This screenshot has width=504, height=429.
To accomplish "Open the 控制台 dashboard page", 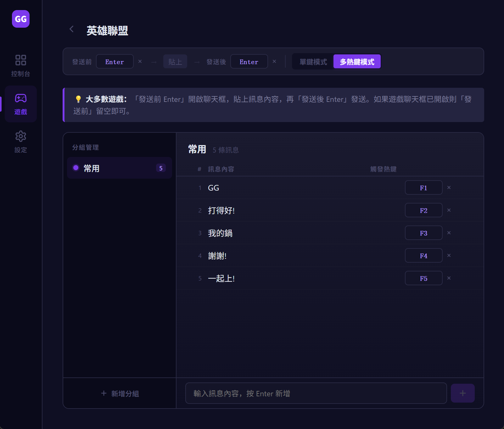I will point(21,65).
